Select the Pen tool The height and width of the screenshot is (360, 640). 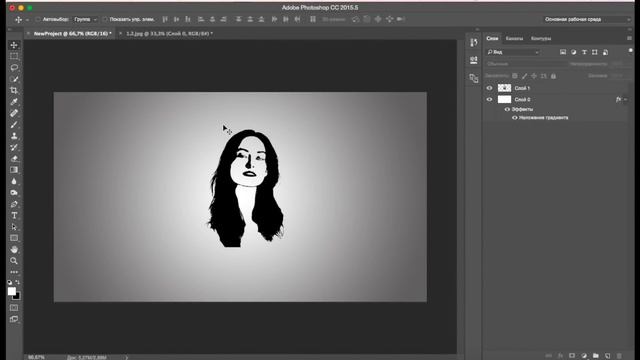(14, 204)
